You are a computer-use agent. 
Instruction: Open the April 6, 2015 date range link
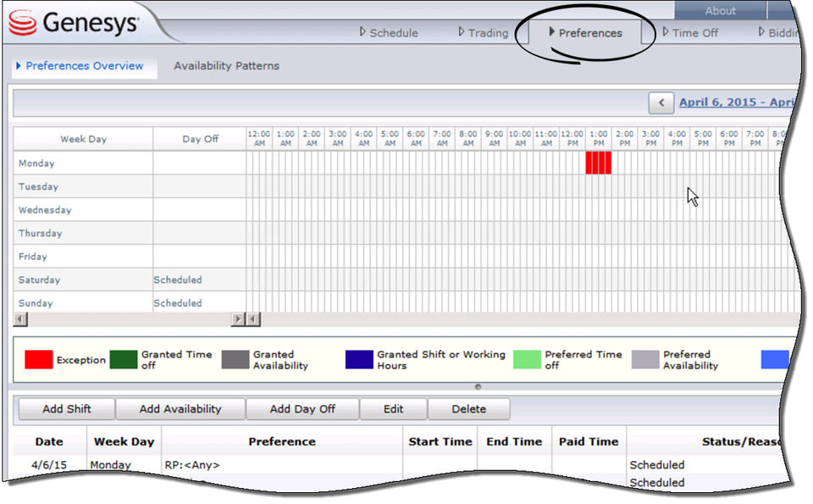tap(736, 102)
